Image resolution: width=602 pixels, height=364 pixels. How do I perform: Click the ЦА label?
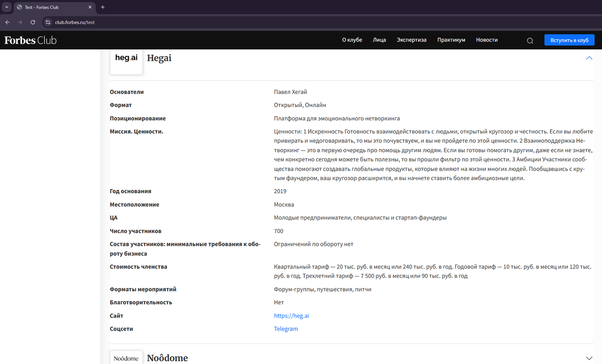[x=114, y=218]
